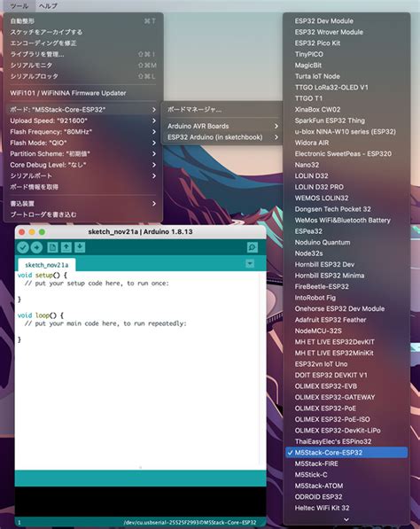Click the serial port status bar text
420x529 pixels.
(x=190, y=523)
